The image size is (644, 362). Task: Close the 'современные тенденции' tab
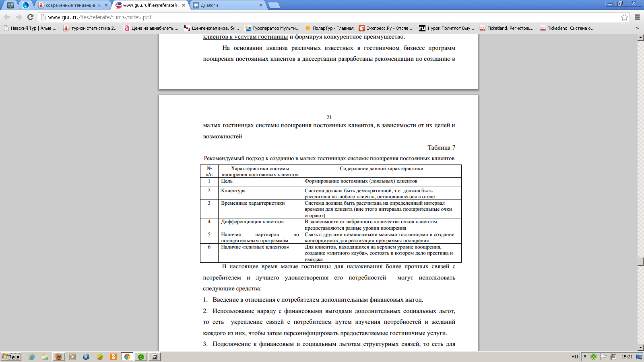106,5
